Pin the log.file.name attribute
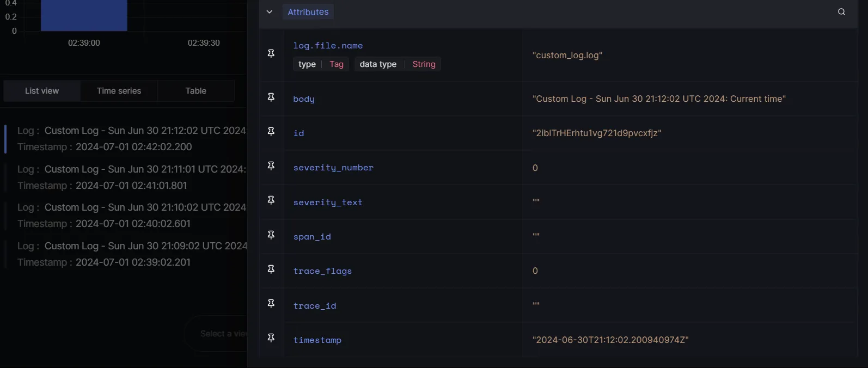 pyautogui.click(x=271, y=54)
